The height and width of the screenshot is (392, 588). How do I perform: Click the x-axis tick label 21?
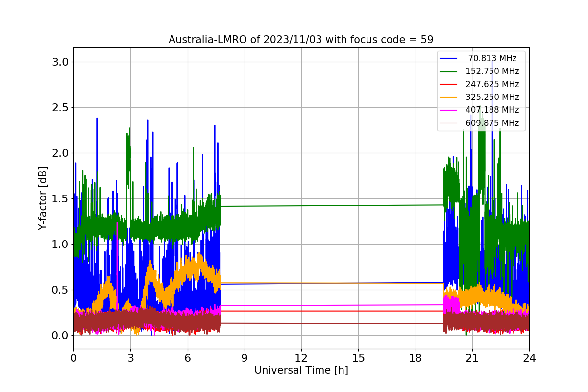(472, 358)
